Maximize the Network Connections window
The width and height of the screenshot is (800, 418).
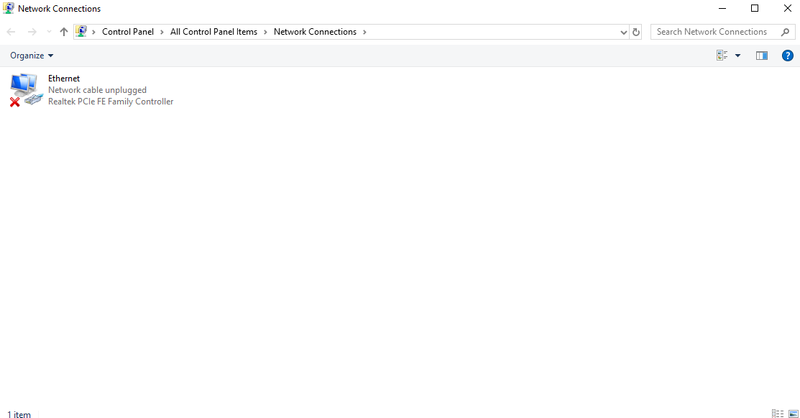(x=755, y=8)
